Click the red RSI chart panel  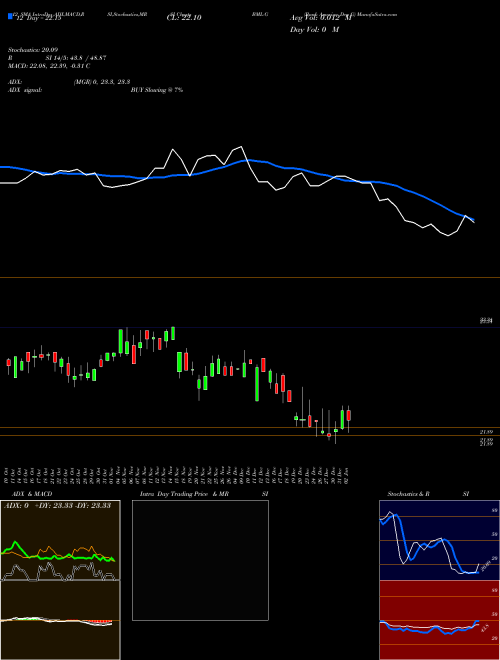[439, 620]
